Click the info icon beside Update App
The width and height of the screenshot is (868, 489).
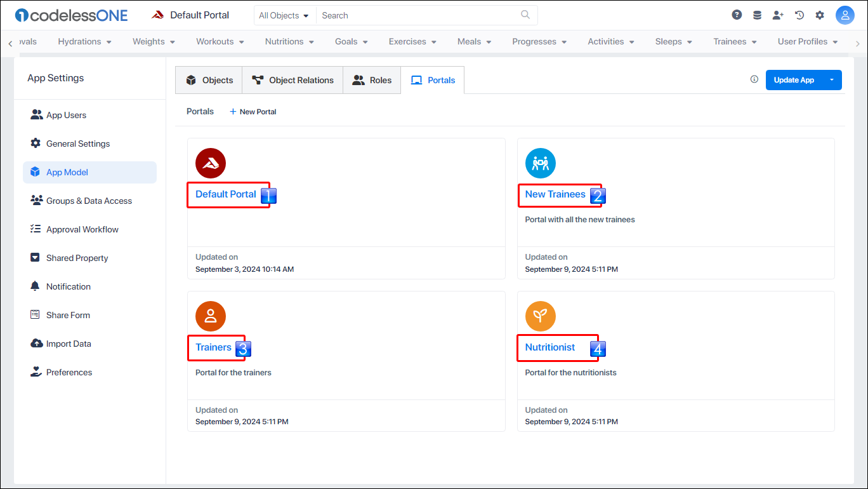tap(754, 79)
